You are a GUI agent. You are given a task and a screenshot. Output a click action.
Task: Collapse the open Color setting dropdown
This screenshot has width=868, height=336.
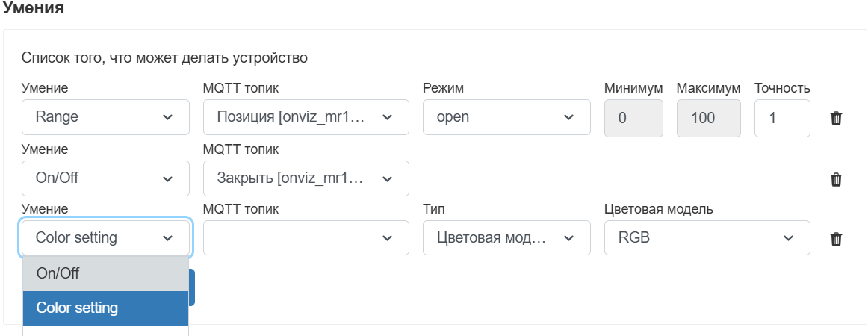(x=105, y=238)
